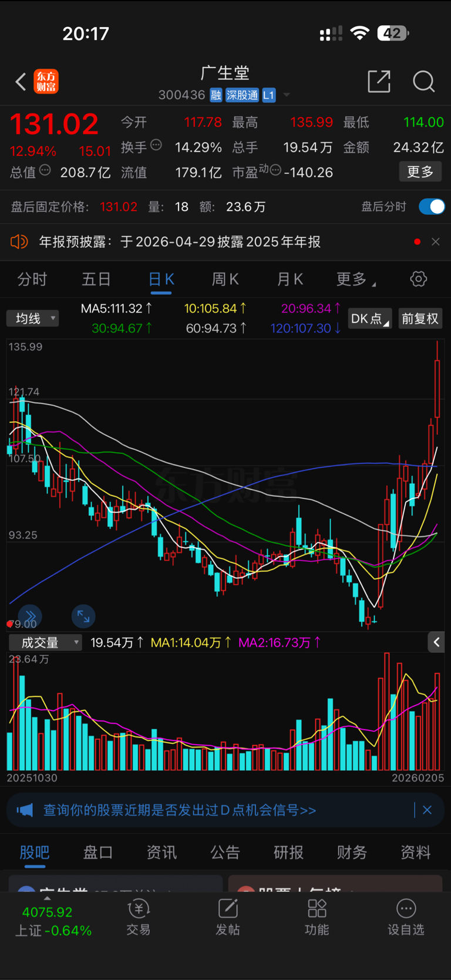Tap MA5:111.32 moving average label
Screen dimensions: 451x980
[x=116, y=308]
